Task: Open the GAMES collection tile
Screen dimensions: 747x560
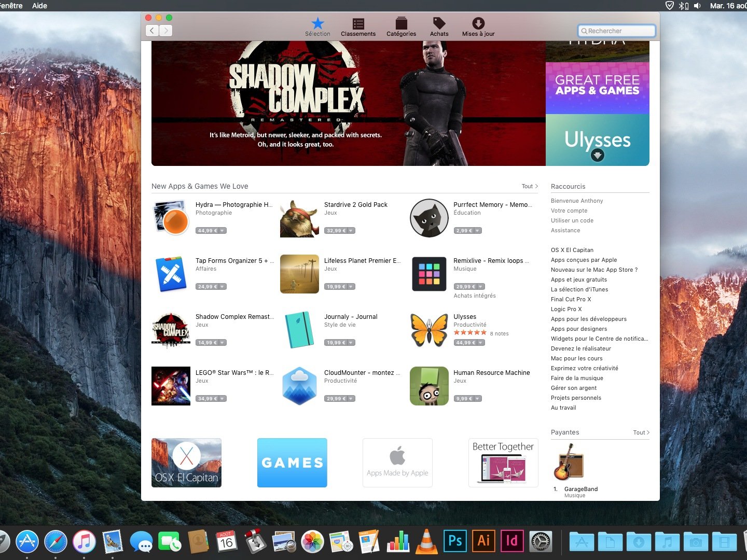Action: point(292,463)
